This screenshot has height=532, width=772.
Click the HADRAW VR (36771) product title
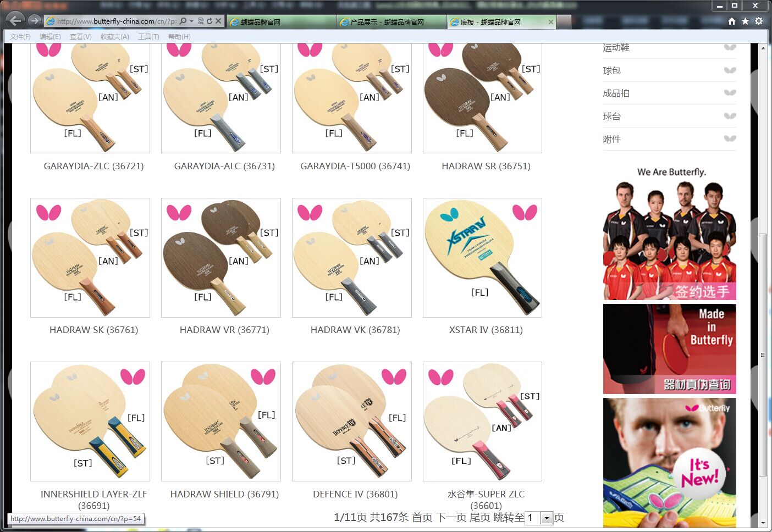coord(224,330)
